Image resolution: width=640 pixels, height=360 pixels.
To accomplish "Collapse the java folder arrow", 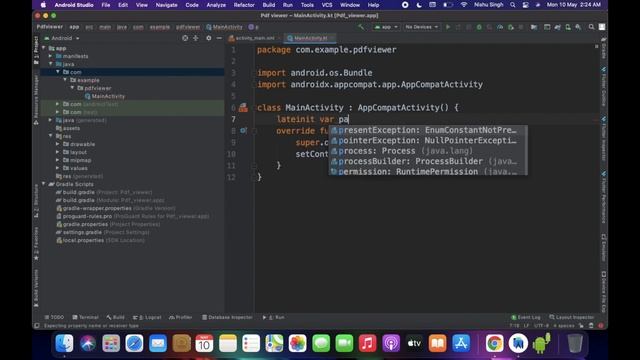I will click(51, 64).
